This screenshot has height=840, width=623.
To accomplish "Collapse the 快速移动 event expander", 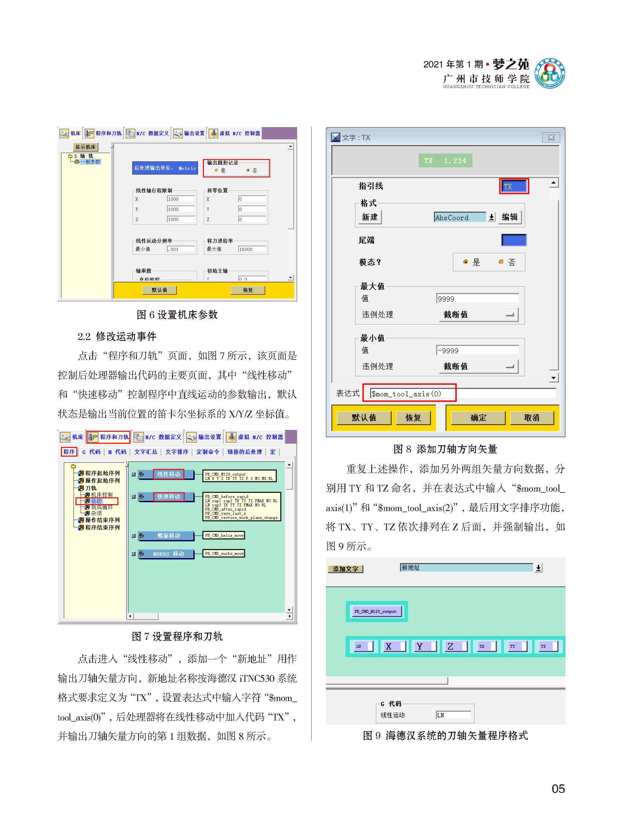I will 133,496.
